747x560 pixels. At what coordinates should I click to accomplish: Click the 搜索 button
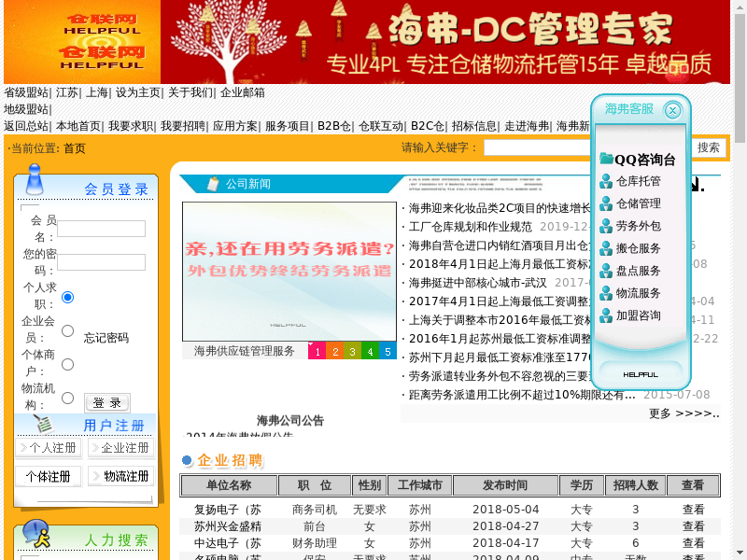[x=709, y=147]
